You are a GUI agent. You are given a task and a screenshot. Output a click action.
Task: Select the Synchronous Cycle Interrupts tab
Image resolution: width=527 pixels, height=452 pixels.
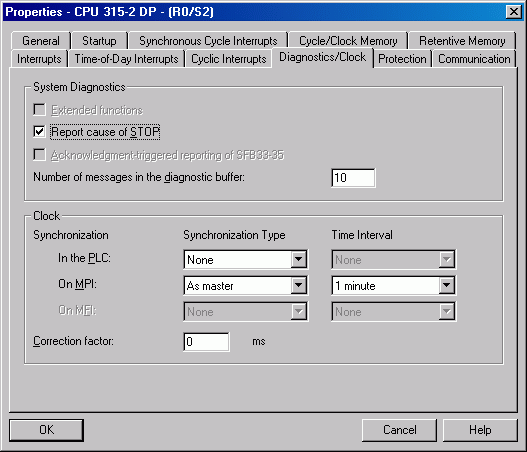(x=208, y=41)
